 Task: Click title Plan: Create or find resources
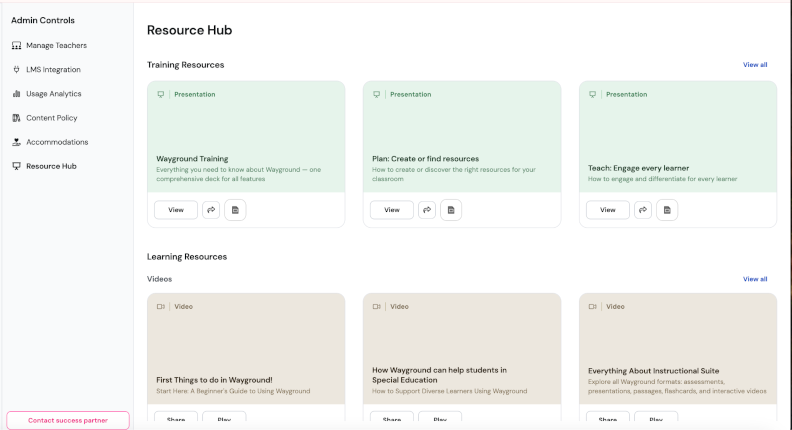point(425,159)
